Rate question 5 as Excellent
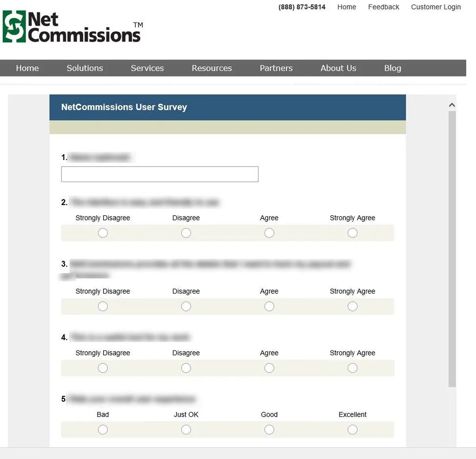The image size is (476, 459). pos(352,430)
